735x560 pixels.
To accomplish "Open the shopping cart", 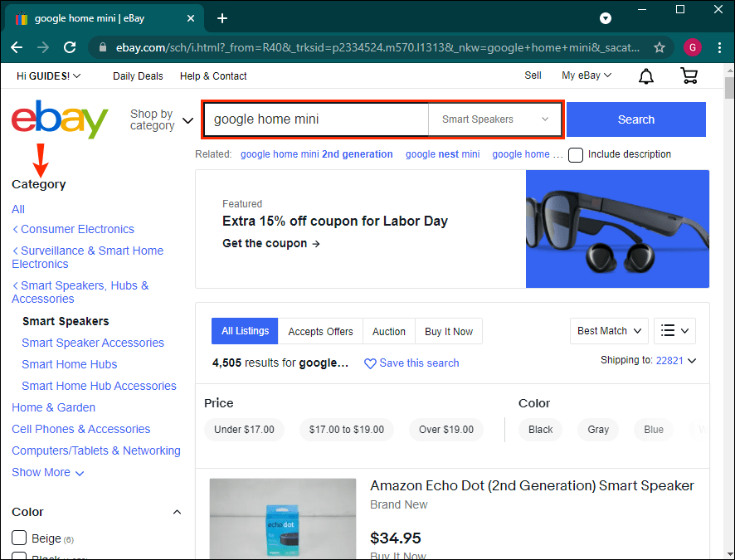I will (689, 75).
